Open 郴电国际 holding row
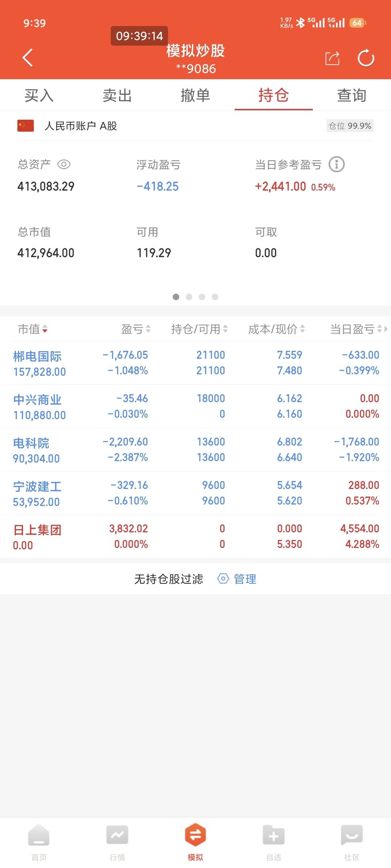This screenshot has width=391, height=868. (x=195, y=363)
